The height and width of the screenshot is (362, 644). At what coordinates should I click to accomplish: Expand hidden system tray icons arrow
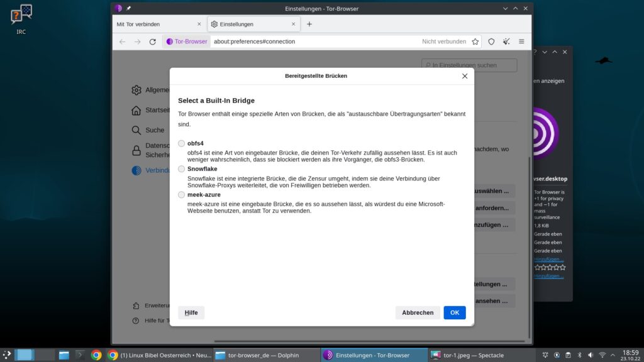pos(613,355)
